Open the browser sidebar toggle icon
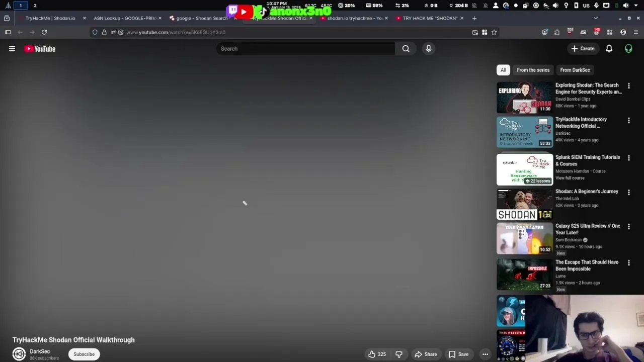644x362 pixels. (8, 32)
